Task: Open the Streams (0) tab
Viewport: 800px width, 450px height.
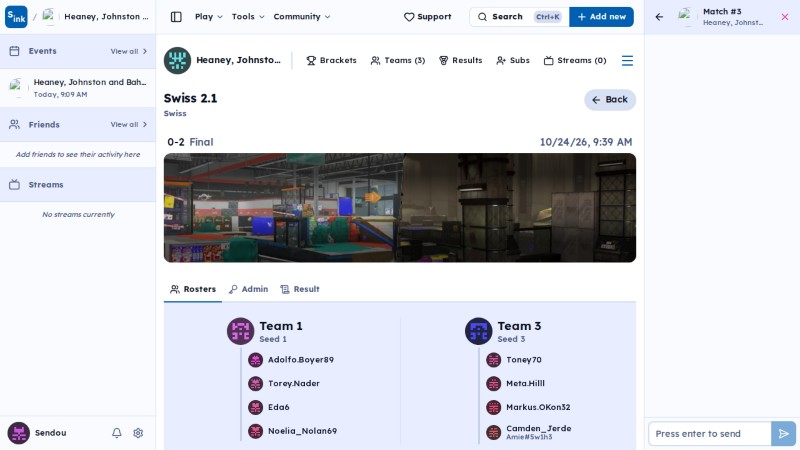Action: (574, 60)
